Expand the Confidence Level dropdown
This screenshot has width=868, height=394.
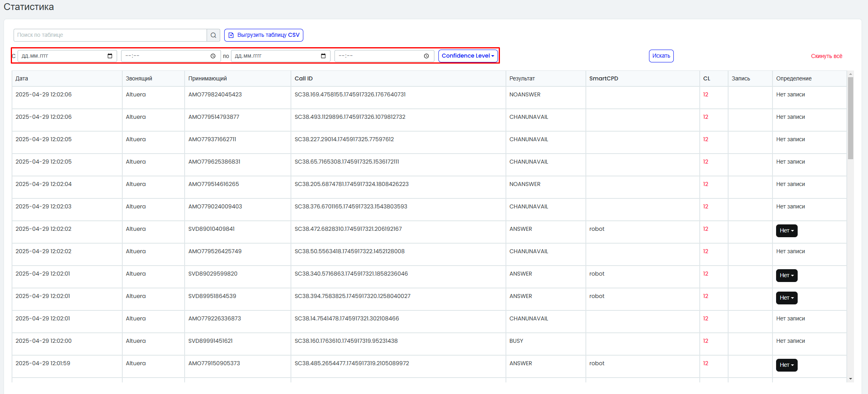468,56
